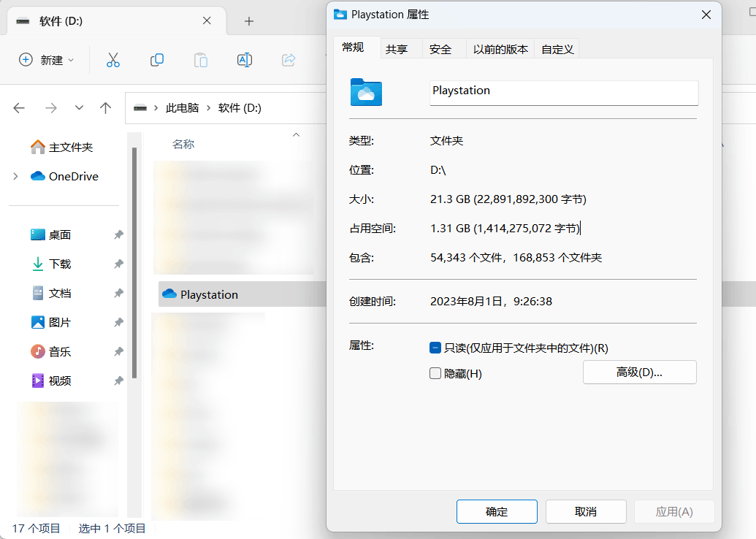
Task: Toggle the 只读 read-only checkbox
Action: click(435, 348)
